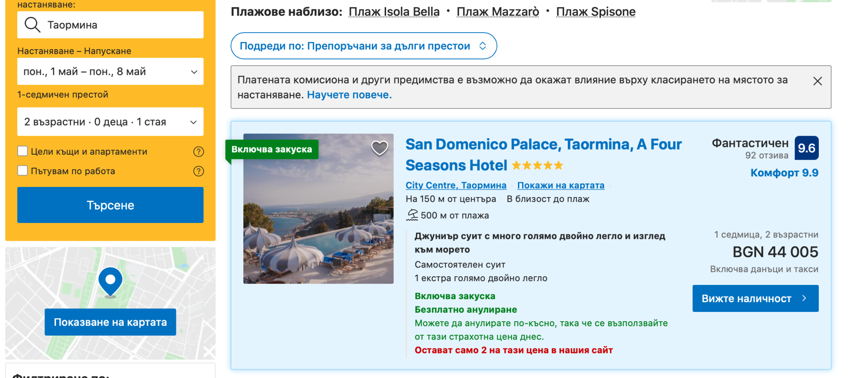This screenshot has height=378, width=868.
Task: Expand the guests and rooms selector
Action: tap(110, 122)
